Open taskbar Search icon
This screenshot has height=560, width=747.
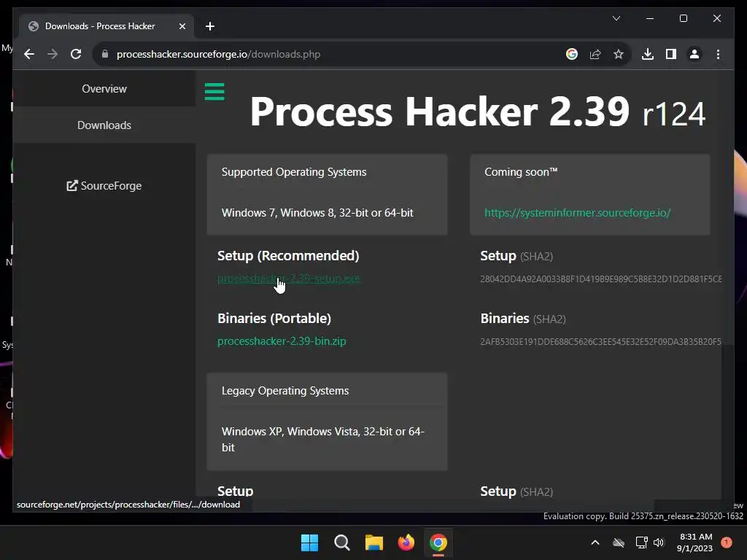[342, 542]
